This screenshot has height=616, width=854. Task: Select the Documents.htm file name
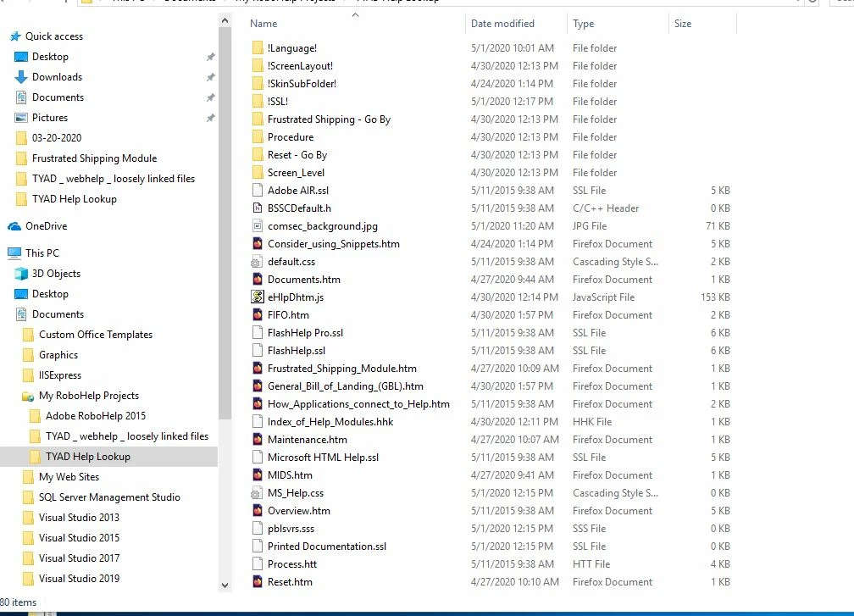pos(304,280)
